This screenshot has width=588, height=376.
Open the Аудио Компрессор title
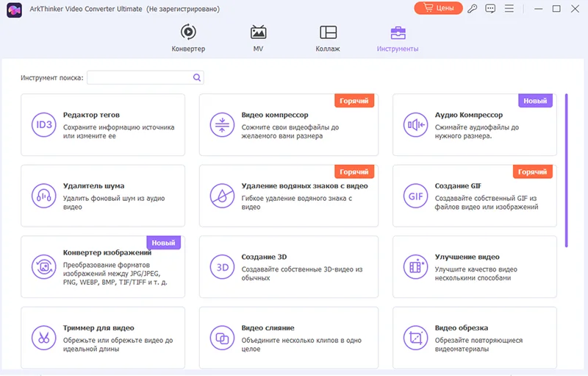tap(469, 115)
